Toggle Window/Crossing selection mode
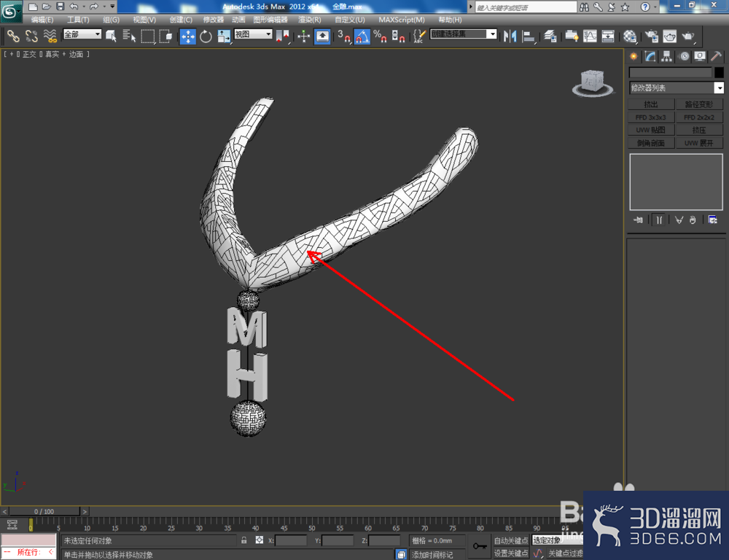The height and width of the screenshot is (560, 729). tap(165, 36)
